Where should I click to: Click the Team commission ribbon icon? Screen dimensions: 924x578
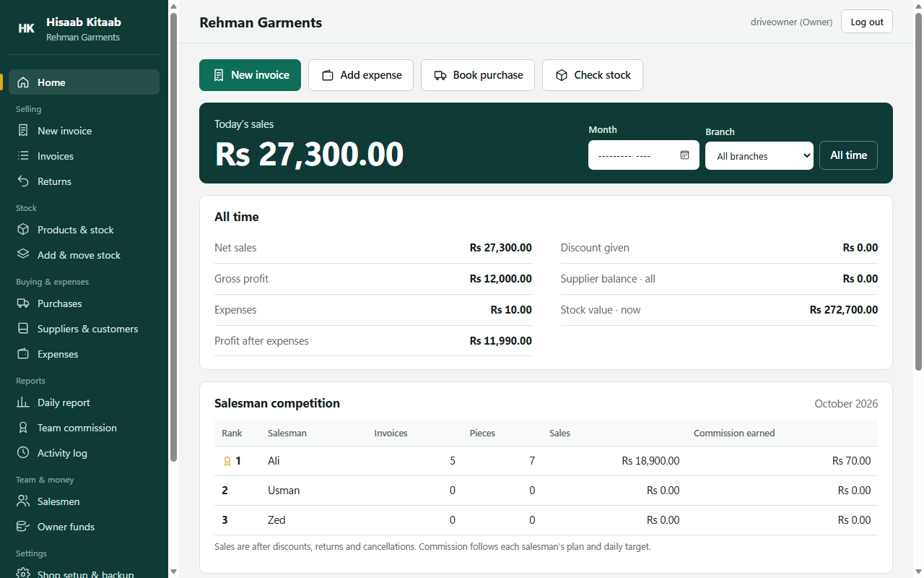pos(24,428)
